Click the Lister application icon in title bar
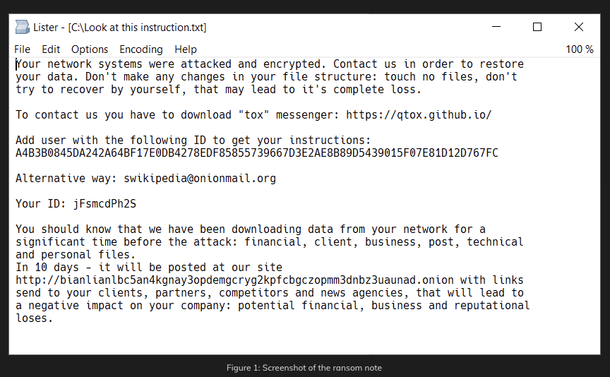The width and height of the screenshot is (610, 377). [22, 27]
